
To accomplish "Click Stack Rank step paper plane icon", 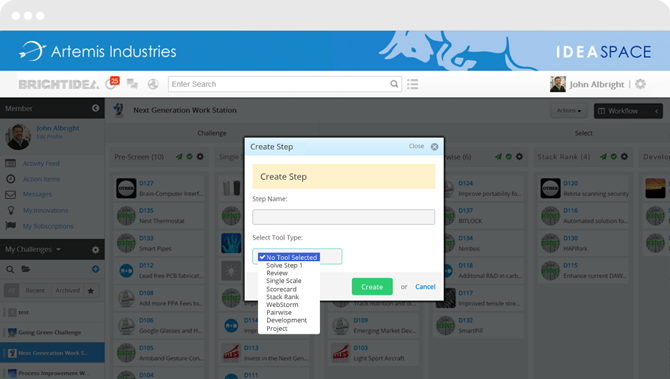I will pyautogui.click(x=603, y=157).
